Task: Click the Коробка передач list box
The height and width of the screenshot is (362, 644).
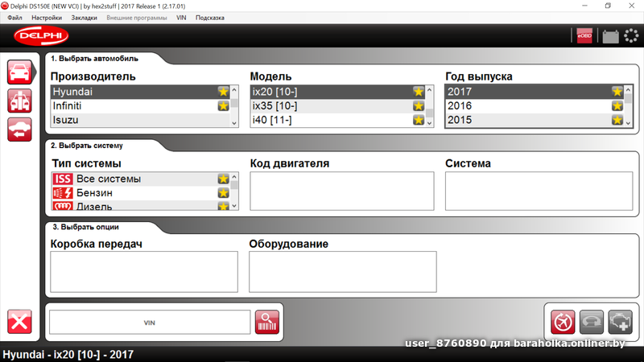Action: pyautogui.click(x=144, y=272)
